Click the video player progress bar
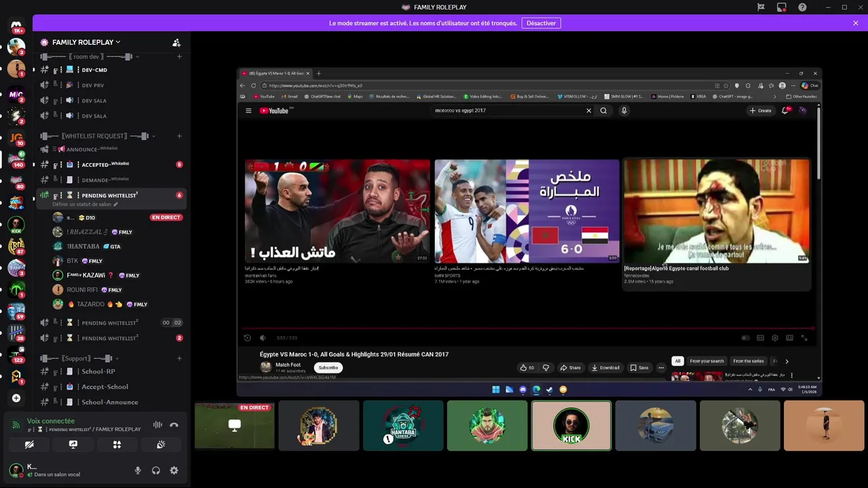Screen dimensions: 868x488 pos(527,329)
